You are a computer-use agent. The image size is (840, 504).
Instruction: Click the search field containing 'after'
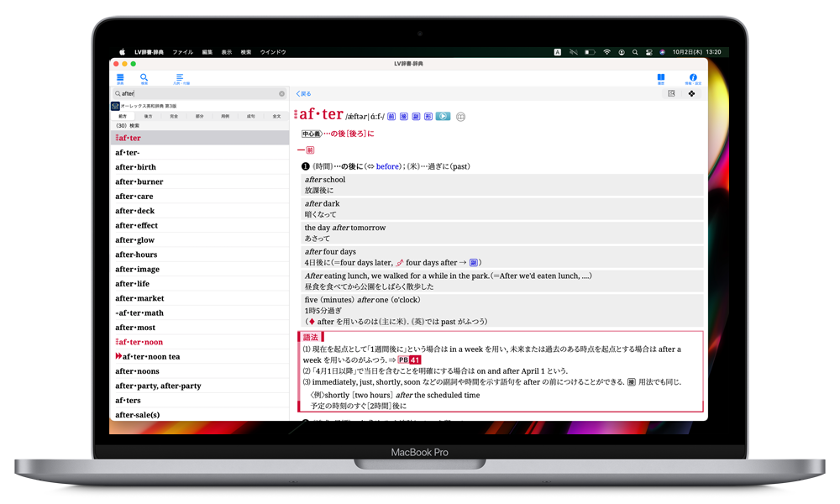pyautogui.click(x=197, y=93)
